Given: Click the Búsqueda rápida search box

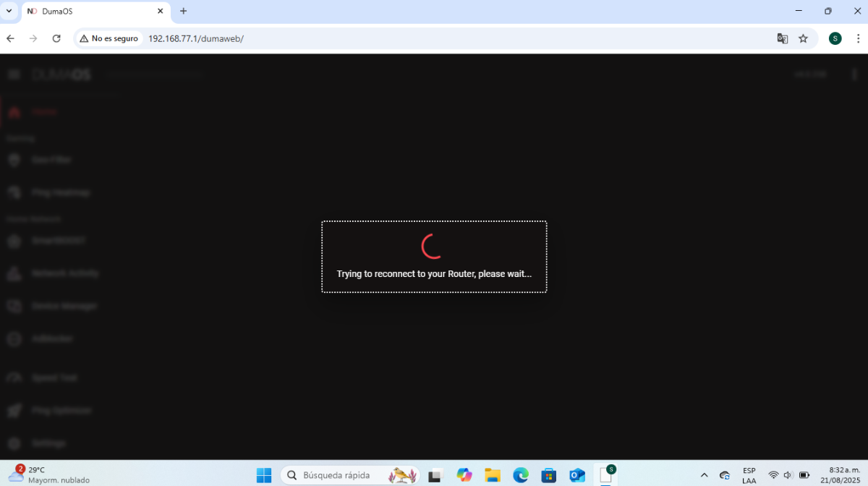Looking at the screenshot, I should point(350,475).
